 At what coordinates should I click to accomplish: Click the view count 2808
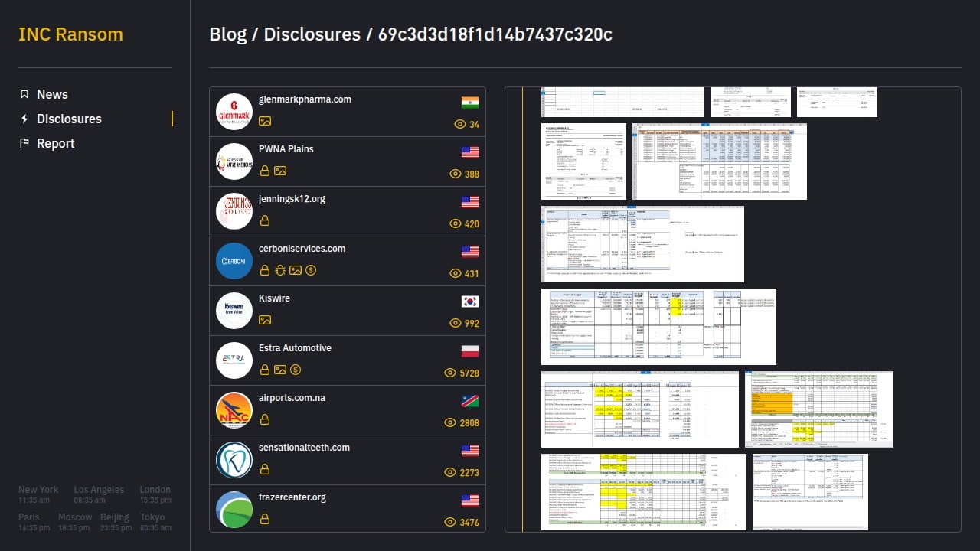pos(469,423)
